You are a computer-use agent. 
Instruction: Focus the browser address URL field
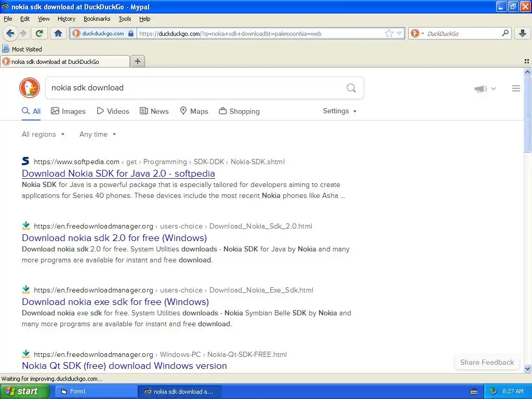[x=260, y=33]
